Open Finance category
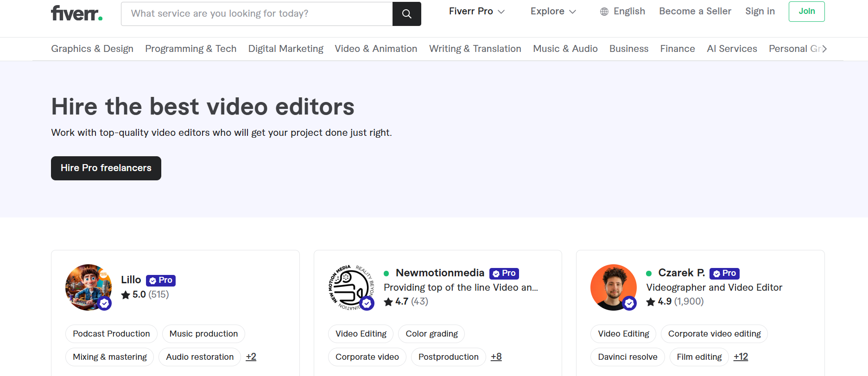Viewport: 868px width, 376px height. pyautogui.click(x=678, y=49)
